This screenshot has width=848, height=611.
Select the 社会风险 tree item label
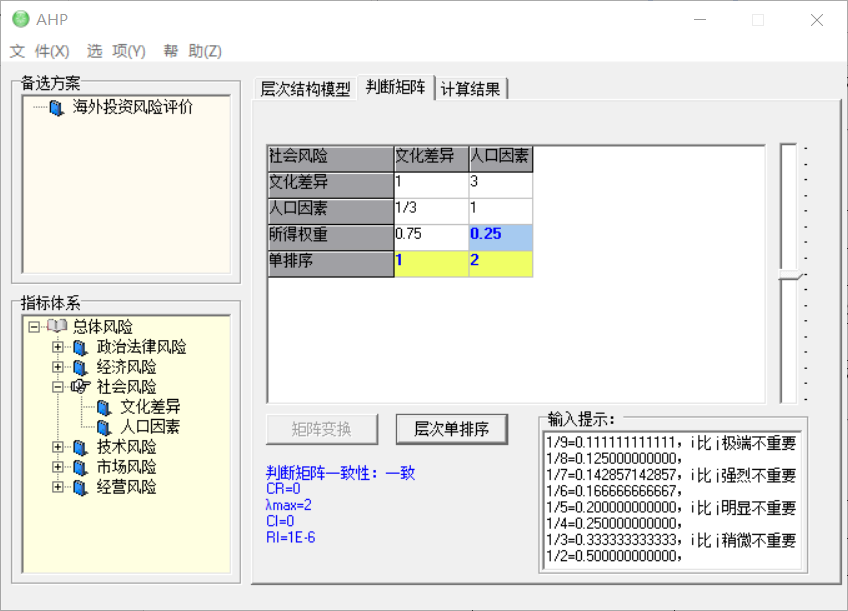(x=126, y=387)
